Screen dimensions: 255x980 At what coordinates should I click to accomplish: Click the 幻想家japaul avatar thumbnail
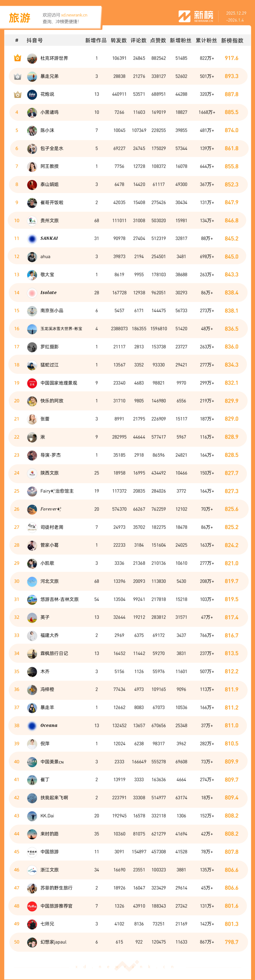tap(32, 942)
